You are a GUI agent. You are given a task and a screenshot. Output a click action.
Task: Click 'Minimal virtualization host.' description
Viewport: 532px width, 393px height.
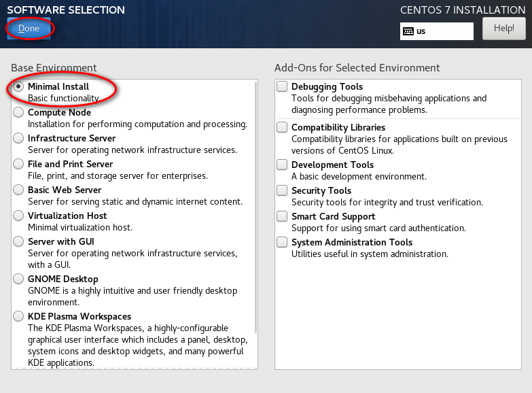80,228
